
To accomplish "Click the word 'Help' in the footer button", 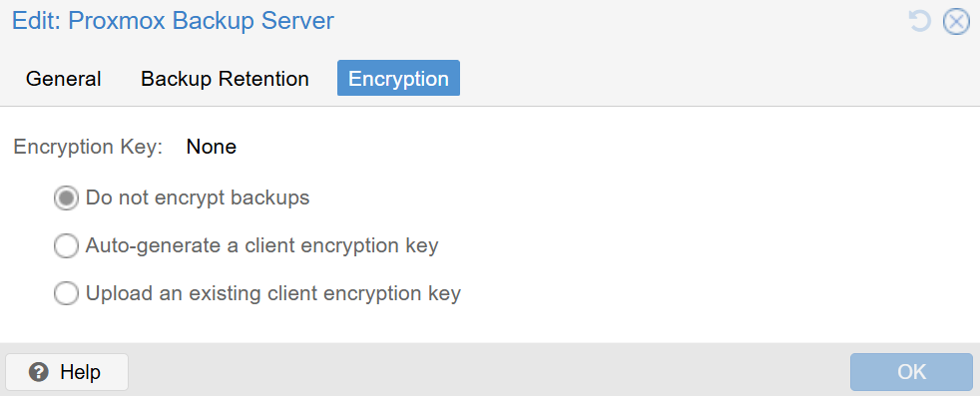I will tap(80, 372).
